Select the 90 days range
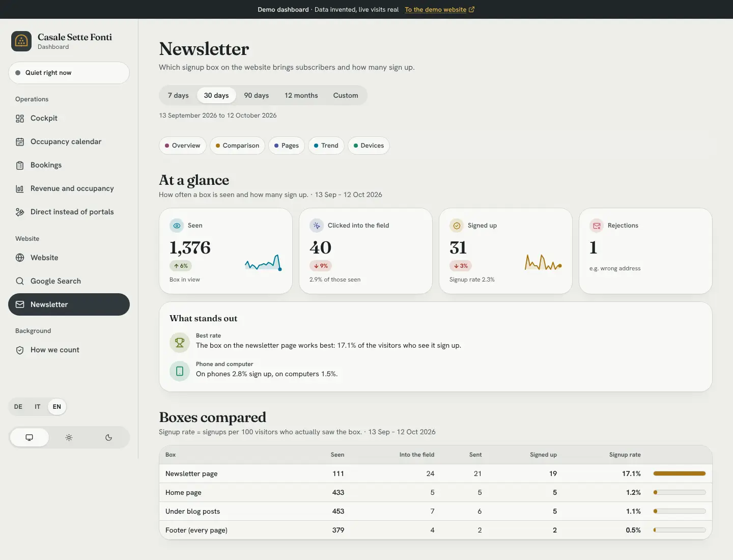 coord(257,95)
